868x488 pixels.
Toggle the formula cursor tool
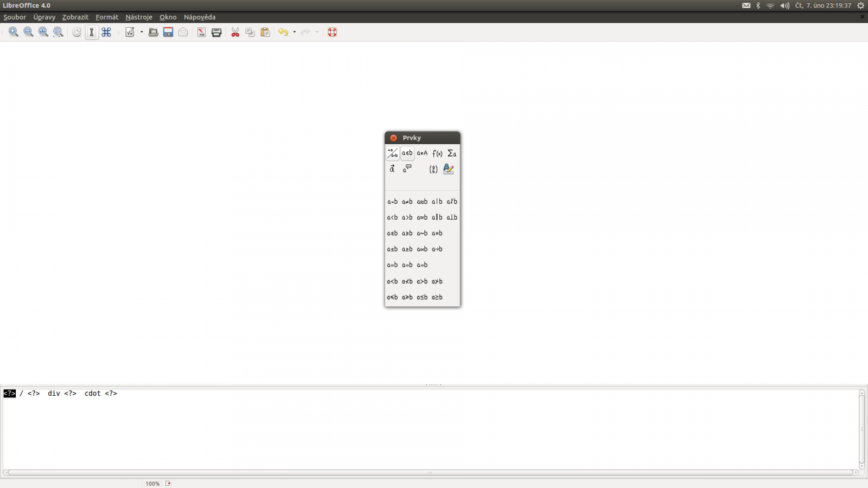[x=91, y=32]
